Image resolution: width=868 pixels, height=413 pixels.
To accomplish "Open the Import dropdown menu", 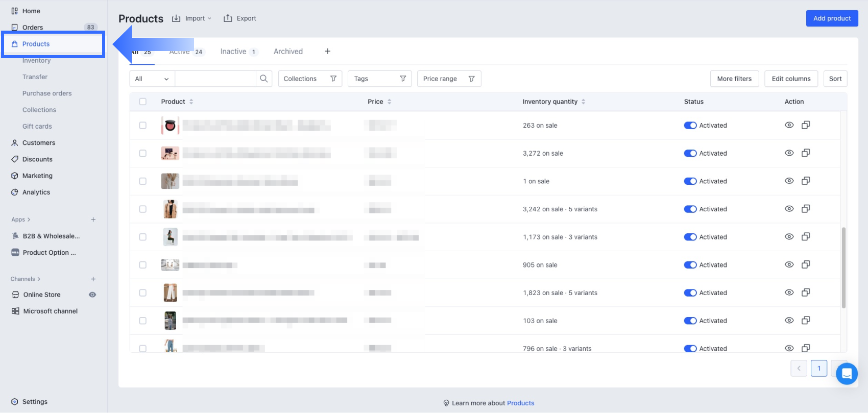I will [192, 18].
